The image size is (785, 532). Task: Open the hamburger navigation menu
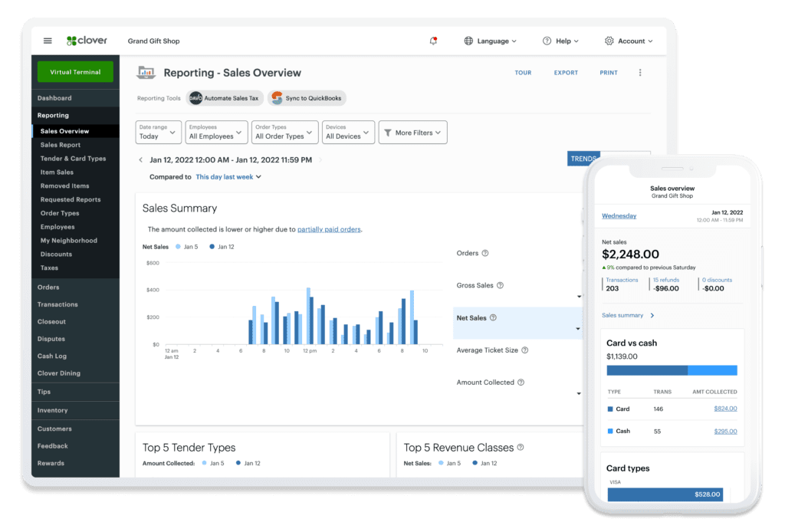[48, 41]
